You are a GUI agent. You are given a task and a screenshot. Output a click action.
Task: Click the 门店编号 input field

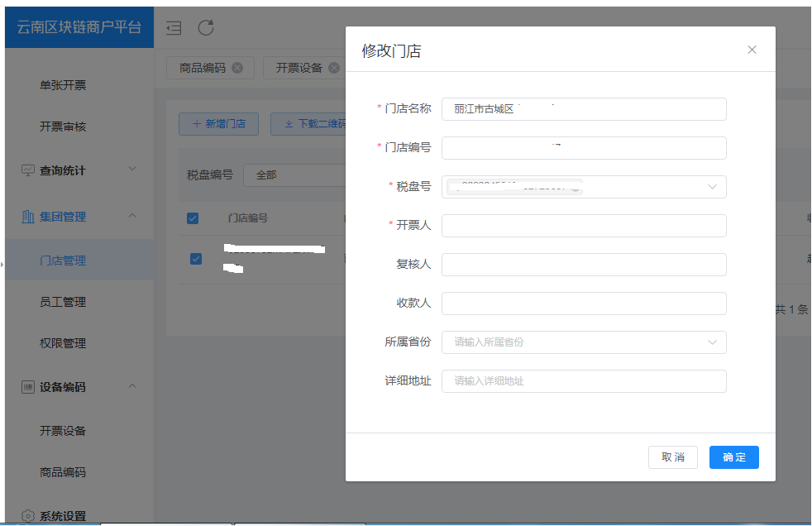[x=584, y=148]
